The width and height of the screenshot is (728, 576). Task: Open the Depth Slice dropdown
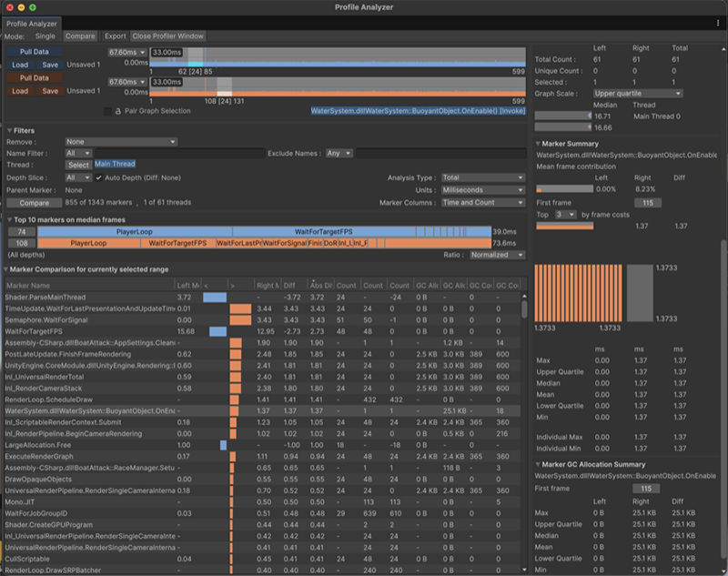point(78,177)
